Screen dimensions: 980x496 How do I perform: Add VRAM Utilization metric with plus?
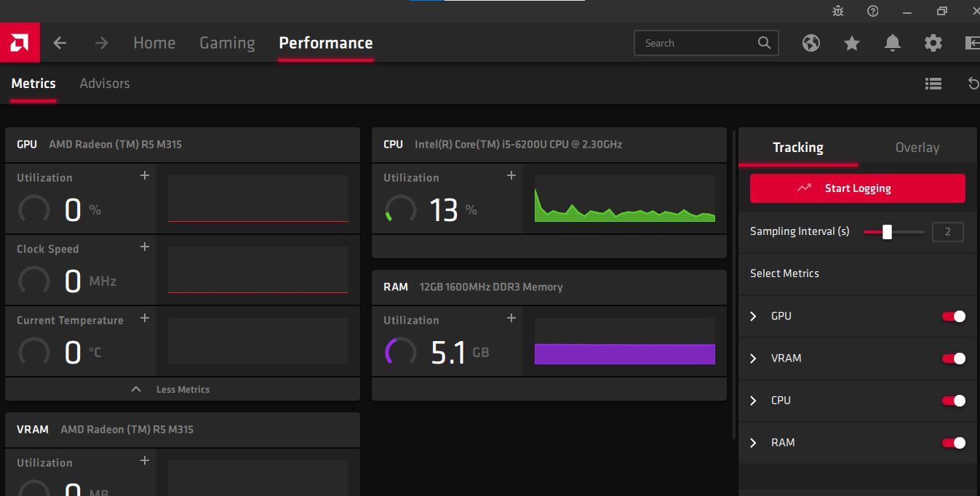point(145,460)
